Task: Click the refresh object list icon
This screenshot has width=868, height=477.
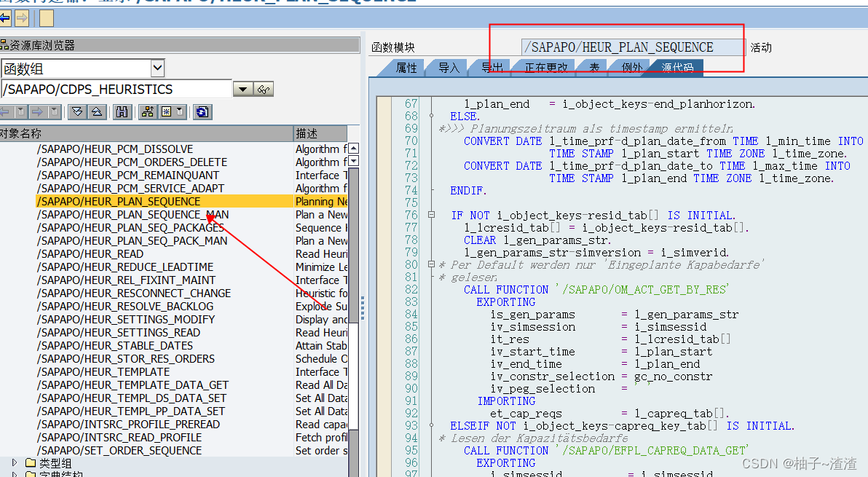Action: point(202,112)
